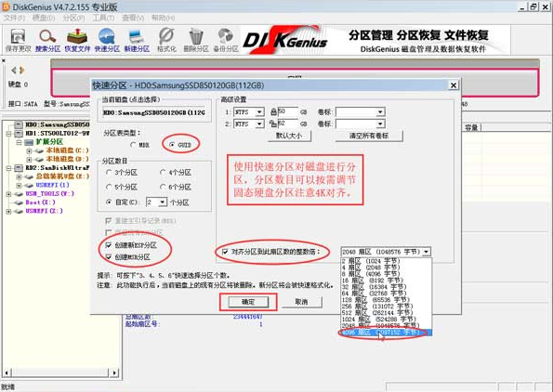Expand USB_TOOLS(W:) tree node

pos(8,193)
